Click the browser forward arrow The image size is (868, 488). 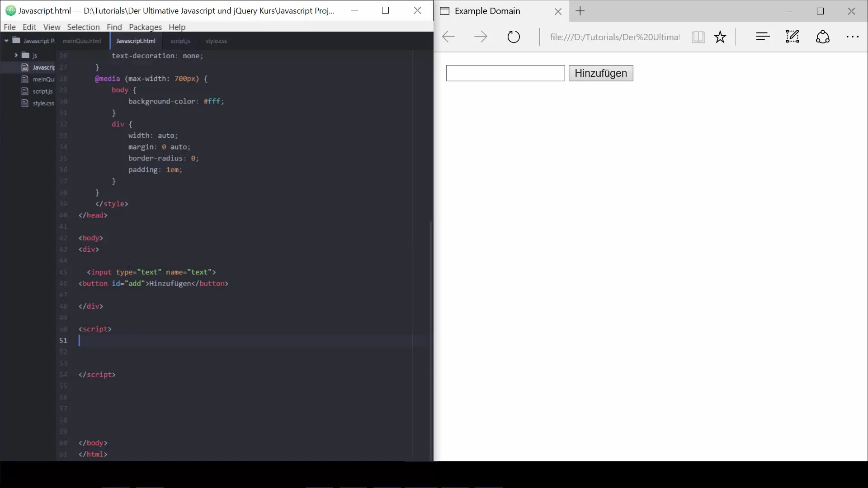481,37
